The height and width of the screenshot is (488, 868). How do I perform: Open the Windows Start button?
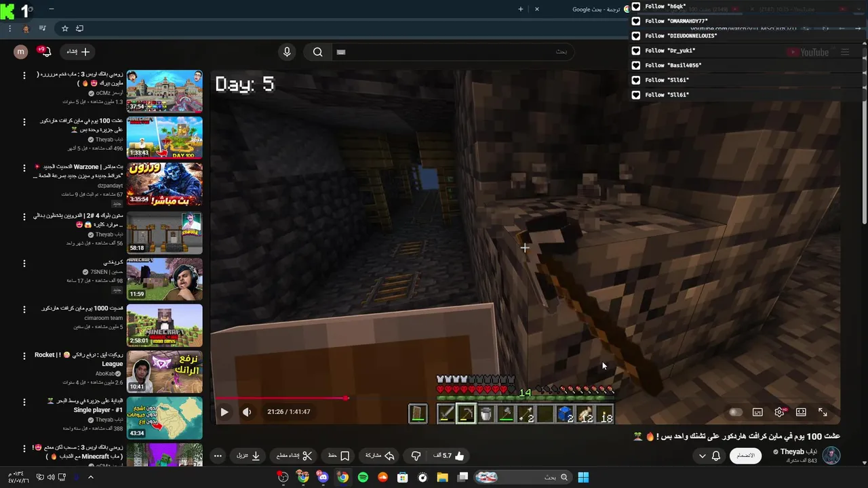(583, 477)
